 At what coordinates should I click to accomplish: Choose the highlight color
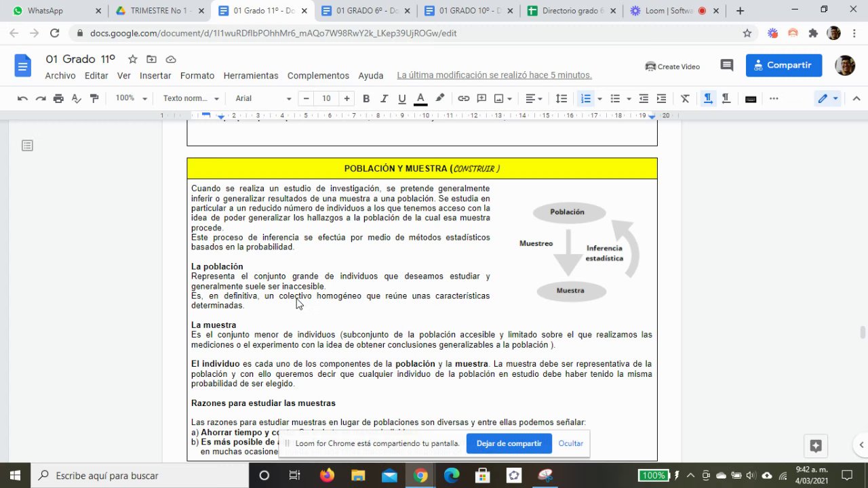point(439,98)
